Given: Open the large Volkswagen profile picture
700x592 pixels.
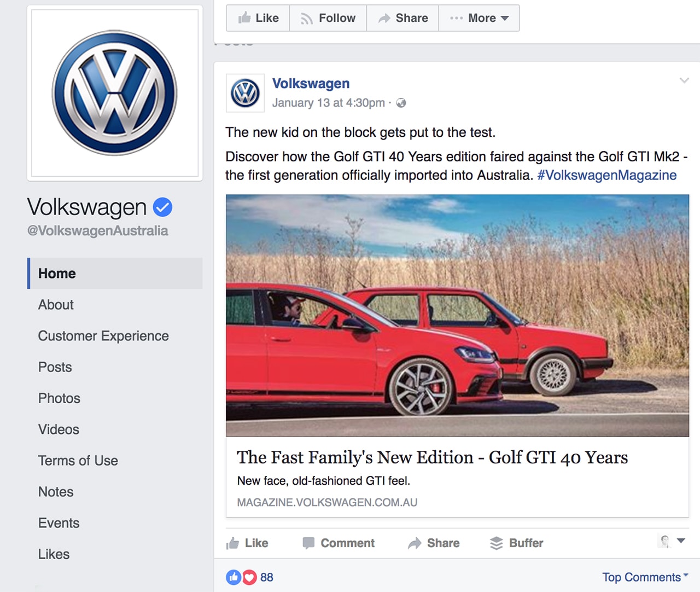Looking at the screenshot, I should point(115,93).
